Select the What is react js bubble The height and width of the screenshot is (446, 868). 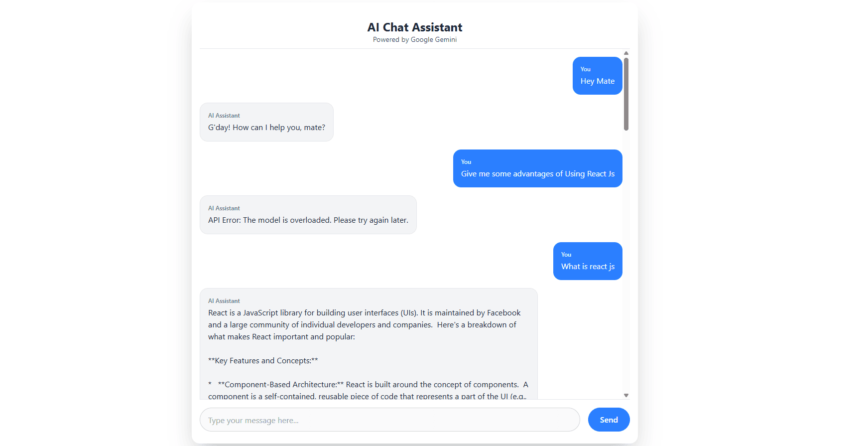(x=588, y=261)
